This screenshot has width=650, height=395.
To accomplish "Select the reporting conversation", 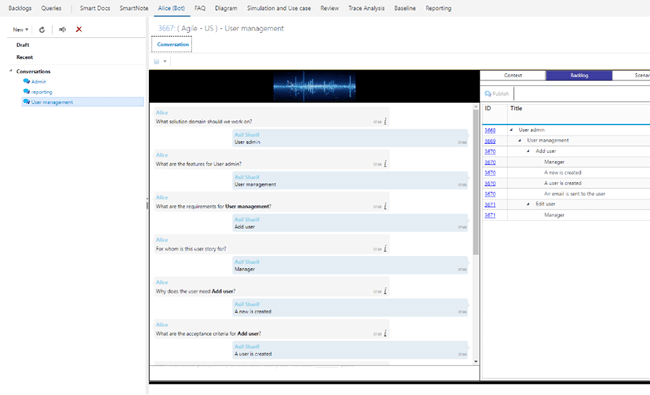I will point(42,92).
